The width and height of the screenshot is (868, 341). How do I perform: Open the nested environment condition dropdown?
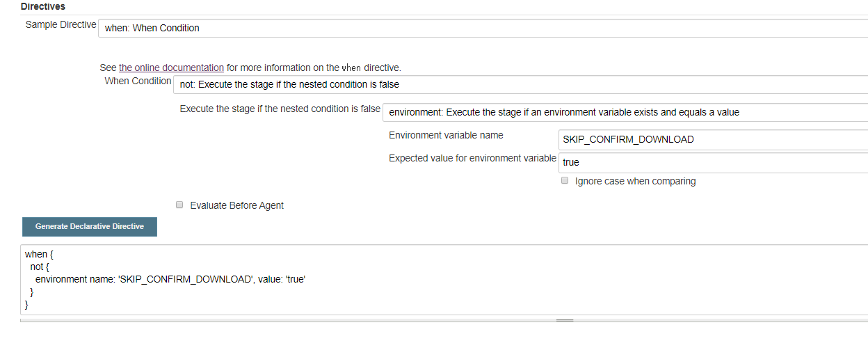pyautogui.click(x=625, y=112)
